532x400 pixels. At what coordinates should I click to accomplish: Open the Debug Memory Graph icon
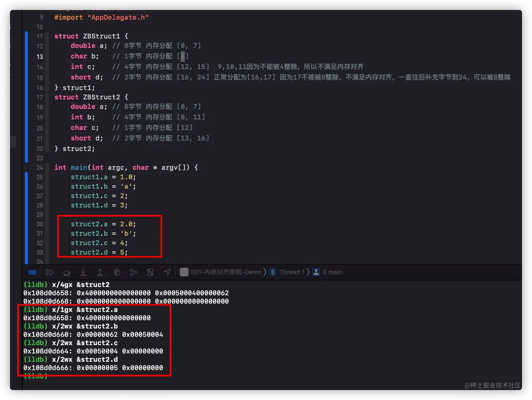coord(133,272)
